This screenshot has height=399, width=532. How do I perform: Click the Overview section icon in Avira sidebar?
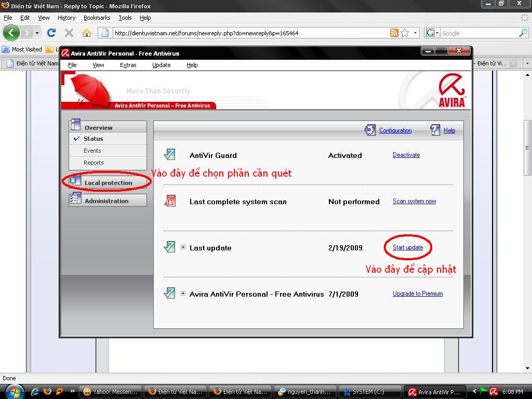75,125
